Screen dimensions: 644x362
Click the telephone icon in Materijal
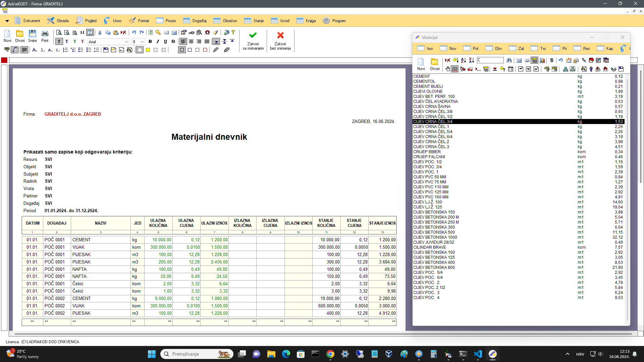tap(584, 60)
